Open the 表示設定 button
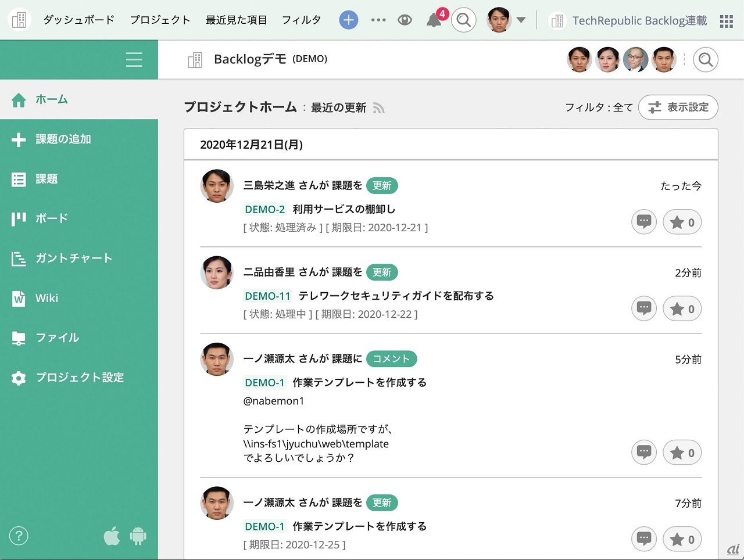The width and height of the screenshot is (744, 560). pos(678,107)
